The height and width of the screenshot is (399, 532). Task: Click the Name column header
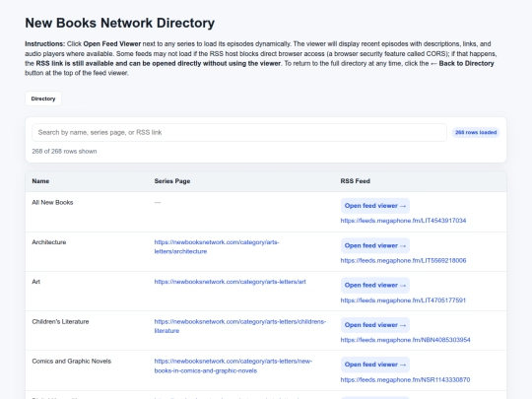click(x=40, y=181)
